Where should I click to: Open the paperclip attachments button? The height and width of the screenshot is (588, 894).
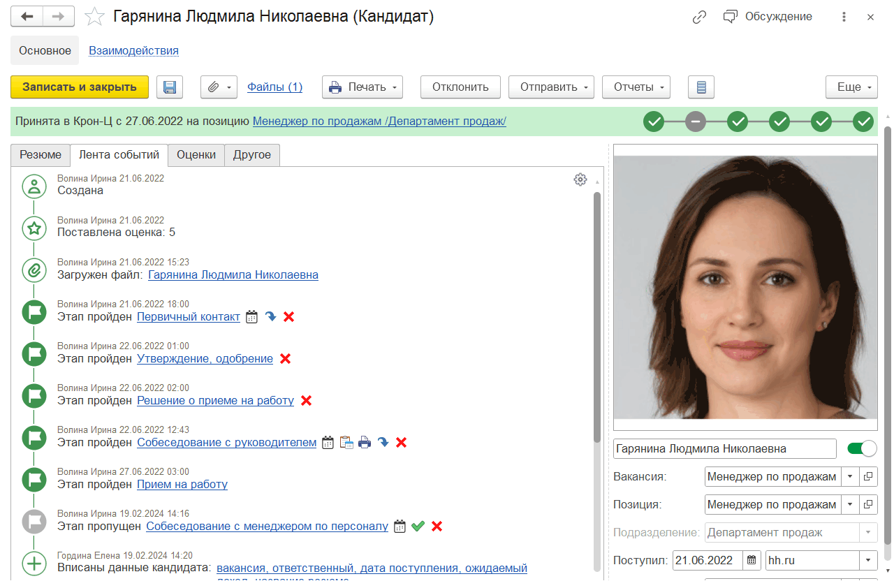(x=219, y=87)
